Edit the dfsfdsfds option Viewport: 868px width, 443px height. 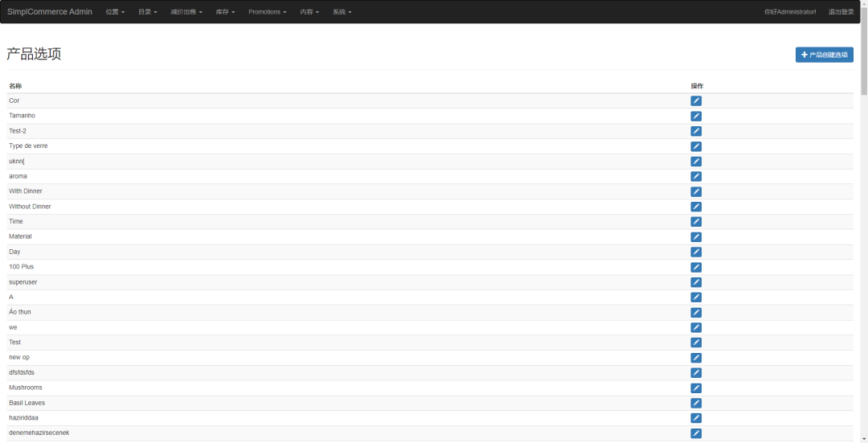696,373
